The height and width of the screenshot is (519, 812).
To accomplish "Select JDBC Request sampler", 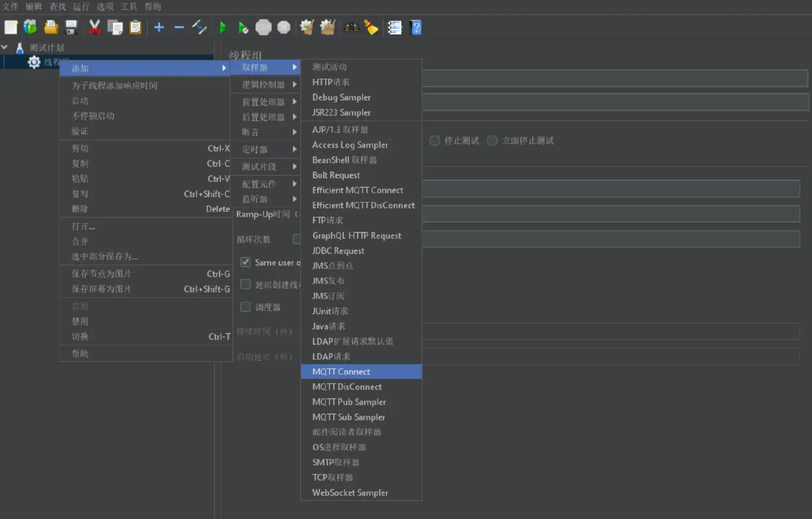I will coord(362,250).
